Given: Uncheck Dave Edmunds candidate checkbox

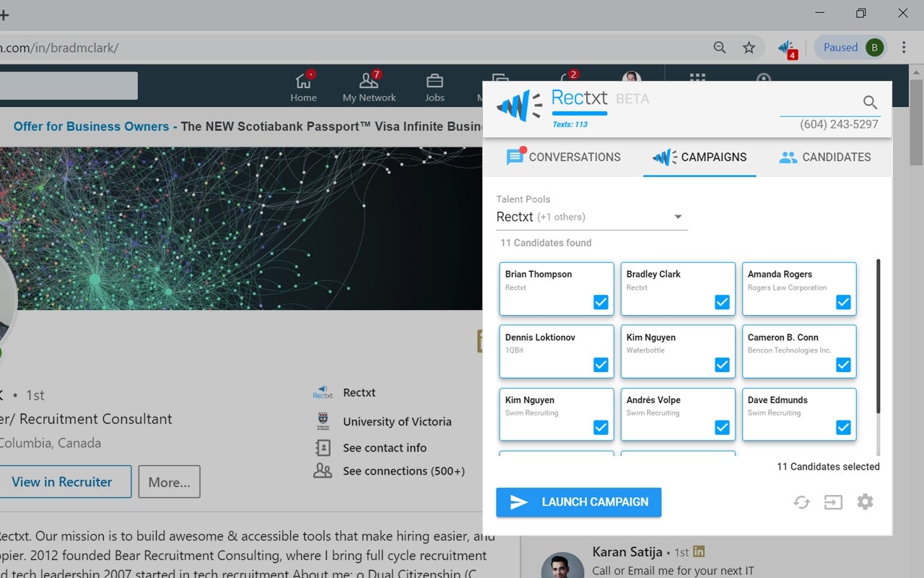Looking at the screenshot, I should click(843, 428).
